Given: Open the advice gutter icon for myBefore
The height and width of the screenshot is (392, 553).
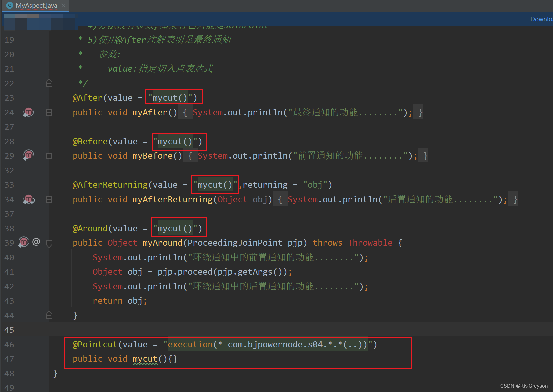Looking at the screenshot, I should point(28,155).
